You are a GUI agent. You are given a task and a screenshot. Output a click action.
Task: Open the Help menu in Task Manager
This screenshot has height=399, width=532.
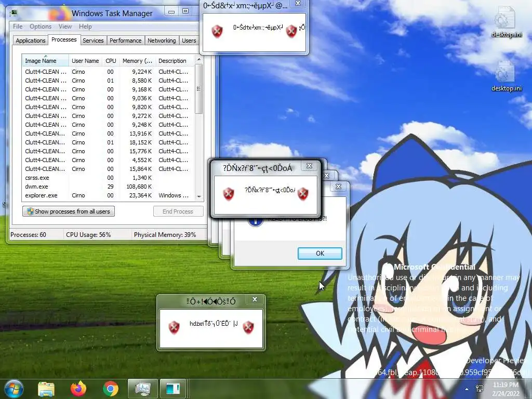85,26
